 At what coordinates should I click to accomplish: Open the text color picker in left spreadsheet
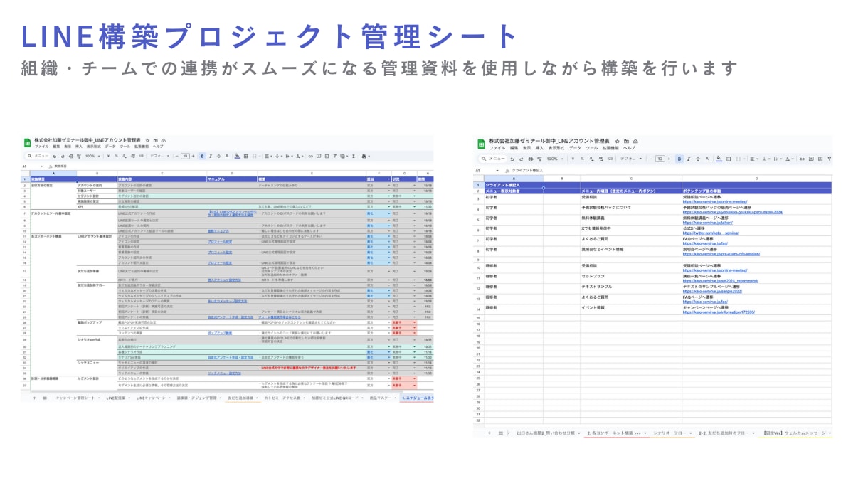pos(227,156)
